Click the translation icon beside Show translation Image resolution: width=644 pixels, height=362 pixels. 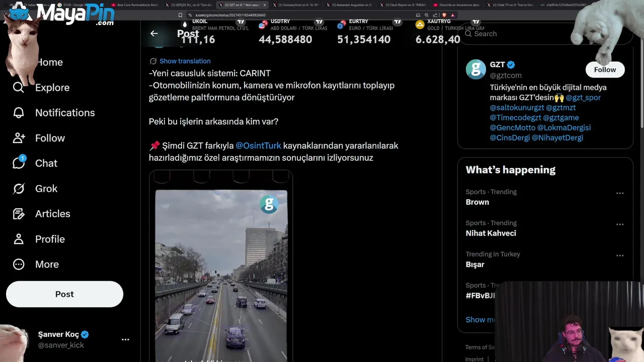point(153,61)
